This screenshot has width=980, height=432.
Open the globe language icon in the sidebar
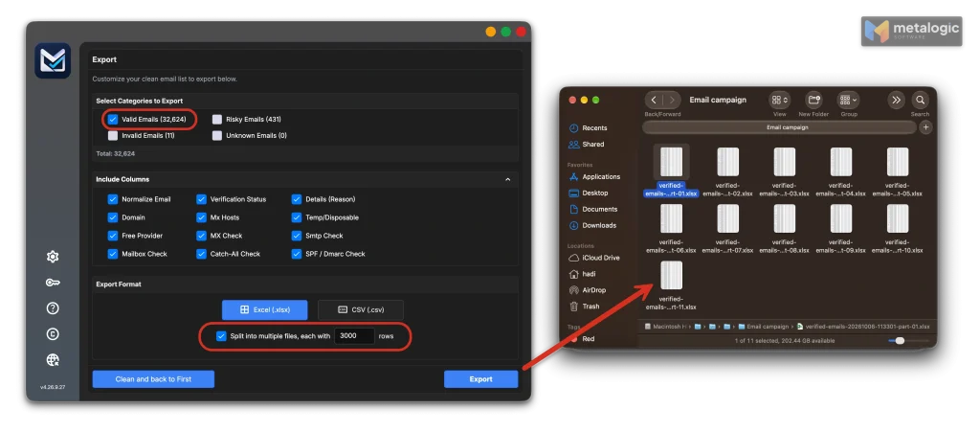(x=54, y=359)
